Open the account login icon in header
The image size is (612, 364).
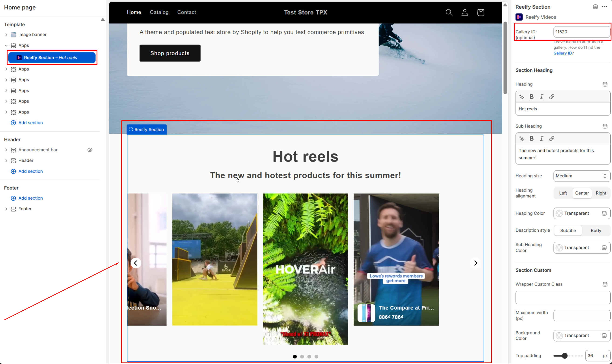(x=465, y=13)
